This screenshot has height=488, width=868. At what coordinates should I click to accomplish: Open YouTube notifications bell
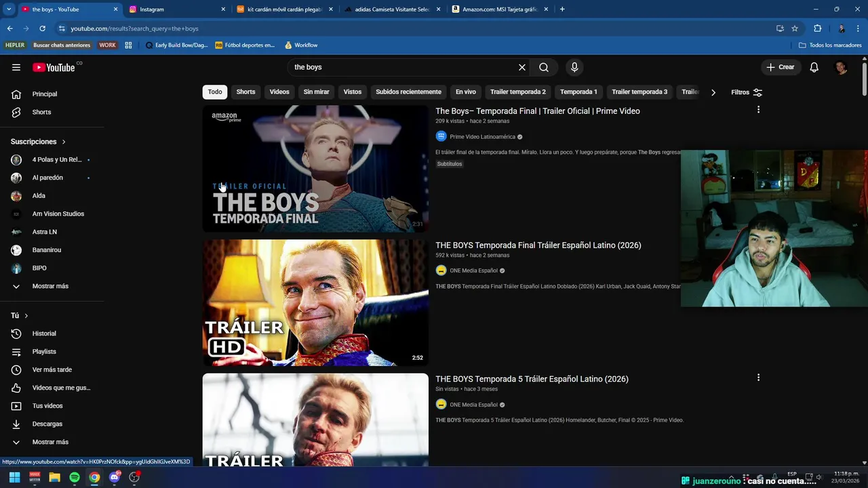point(814,67)
